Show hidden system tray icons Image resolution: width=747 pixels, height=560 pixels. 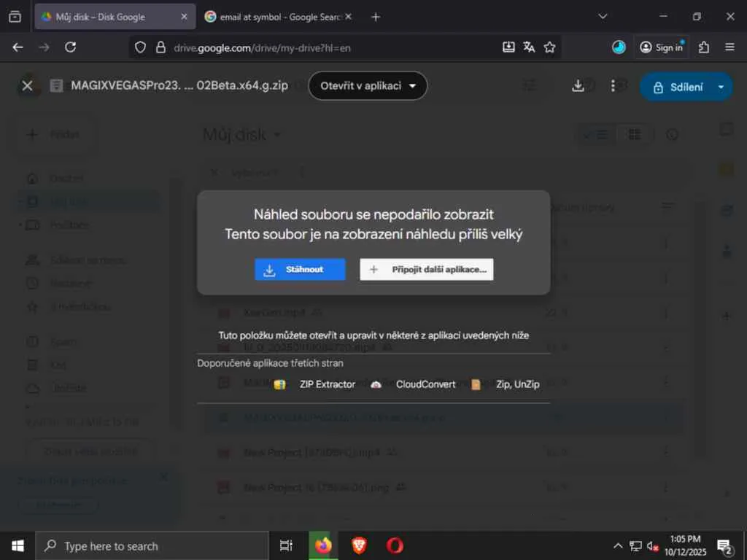617,545
